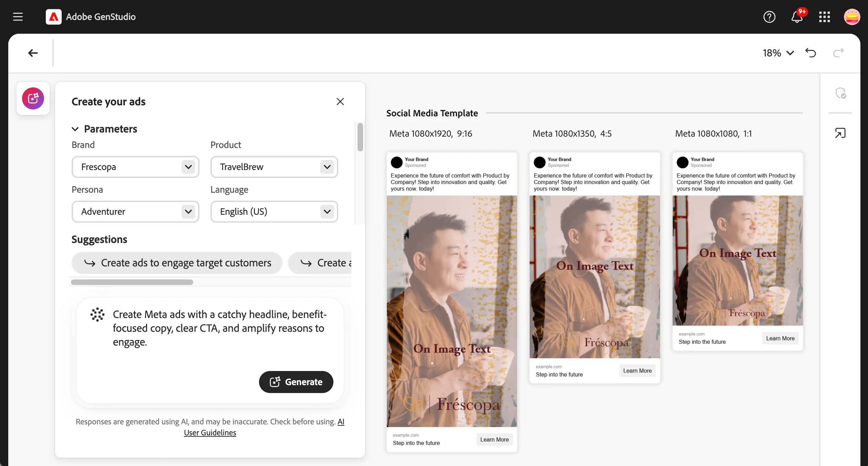Open the Language dropdown showing English (US)
This screenshot has width=868, height=466.
(274, 212)
